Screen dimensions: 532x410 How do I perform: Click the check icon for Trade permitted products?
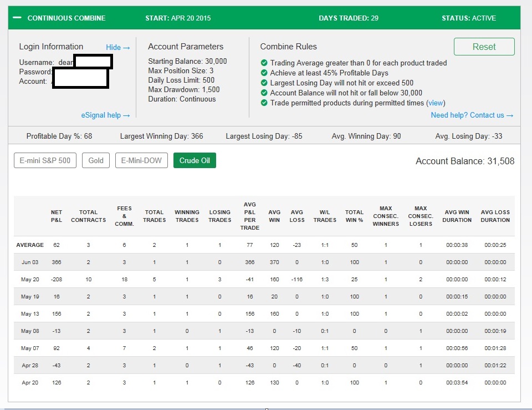click(x=264, y=103)
